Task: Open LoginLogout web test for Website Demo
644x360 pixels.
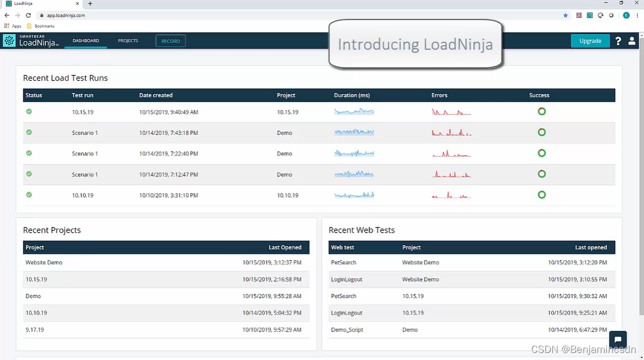Action: pos(347,279)
